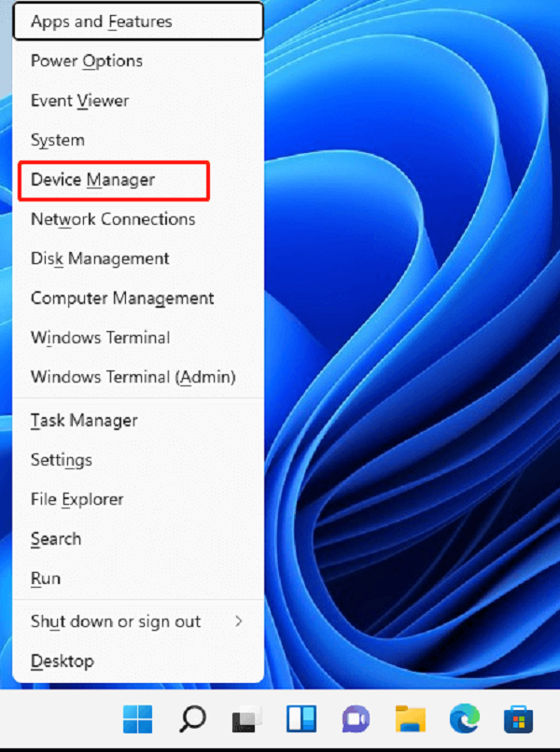
Task: Open Apps and Features
Action: click(101, 21)
